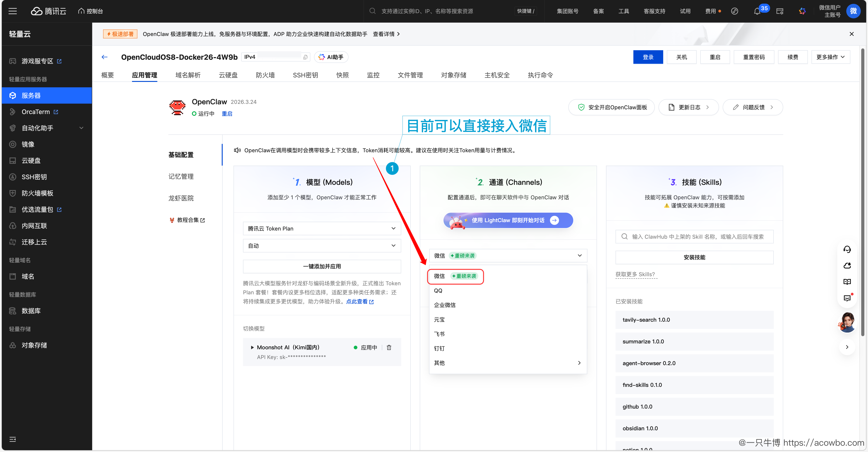The width and height of the screenshot is (868, 452).
Task: Collapse the 微信 channel dropdown
Action: (x=508, y=255)
